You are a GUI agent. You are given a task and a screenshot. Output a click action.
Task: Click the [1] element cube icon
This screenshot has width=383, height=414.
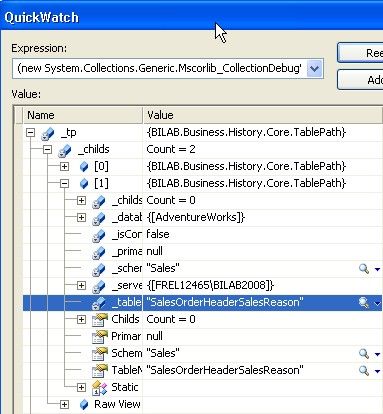pos(84,183)
